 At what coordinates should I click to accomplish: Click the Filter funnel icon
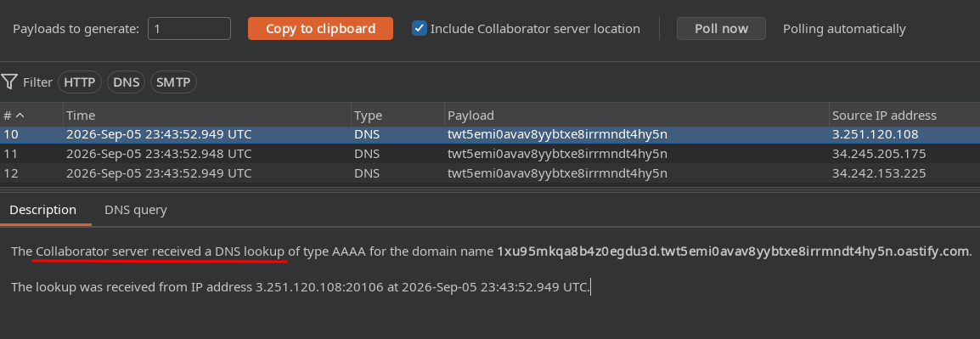pos(9,82)
